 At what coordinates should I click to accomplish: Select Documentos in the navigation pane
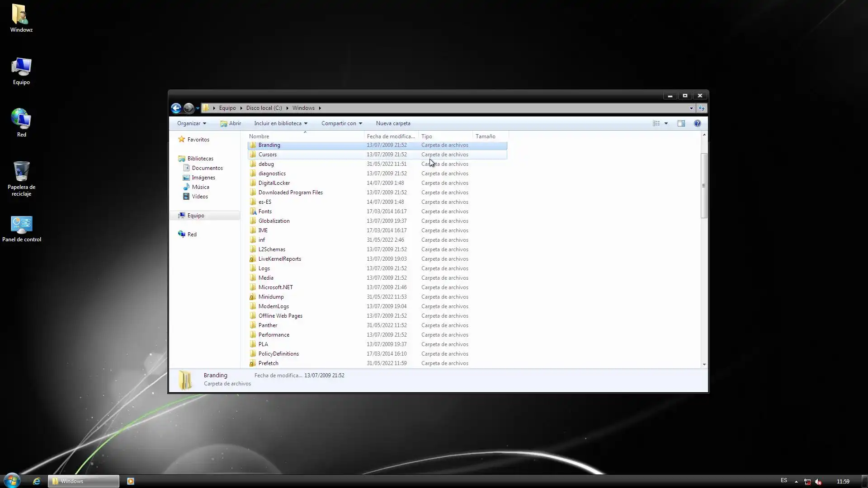(207, 168)
